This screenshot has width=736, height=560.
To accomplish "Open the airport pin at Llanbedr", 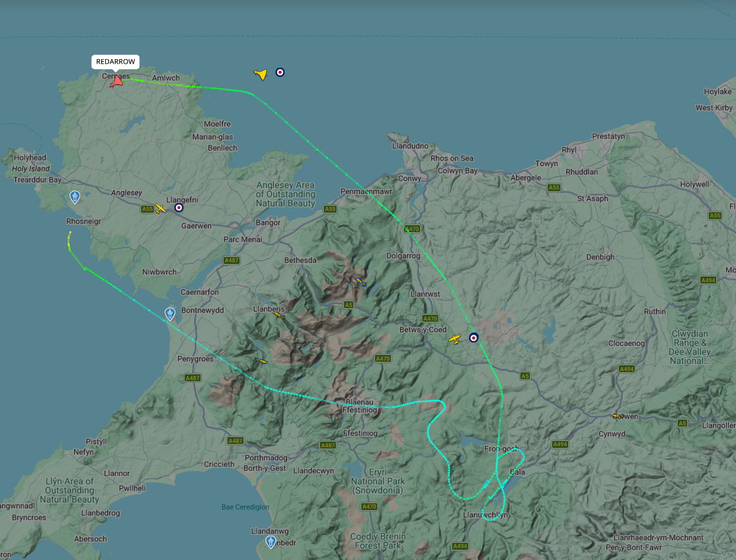I will (x=271, y=542).
